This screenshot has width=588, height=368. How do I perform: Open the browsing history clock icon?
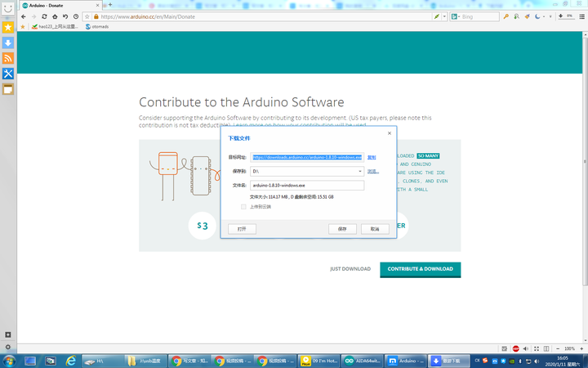coord(76,16)
